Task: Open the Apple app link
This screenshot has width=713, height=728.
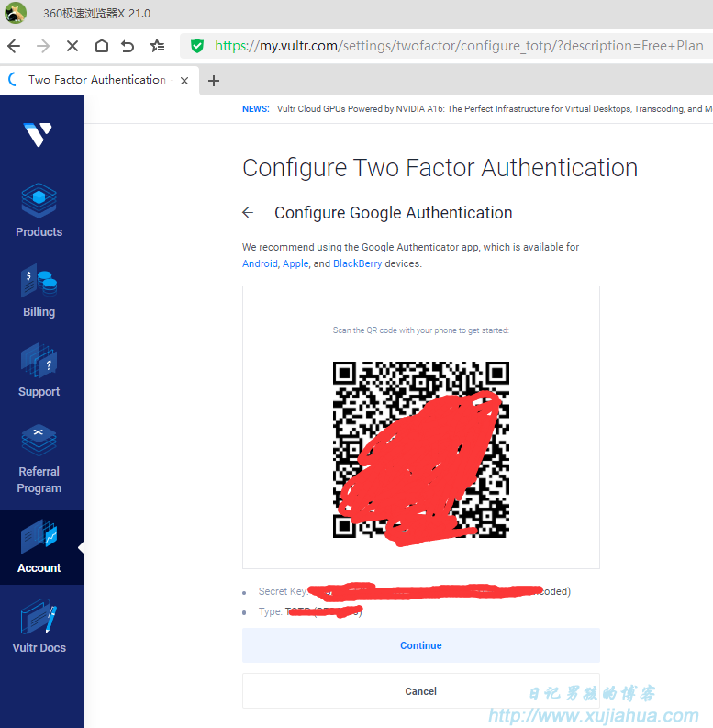Action: click(x=295, y=263)
